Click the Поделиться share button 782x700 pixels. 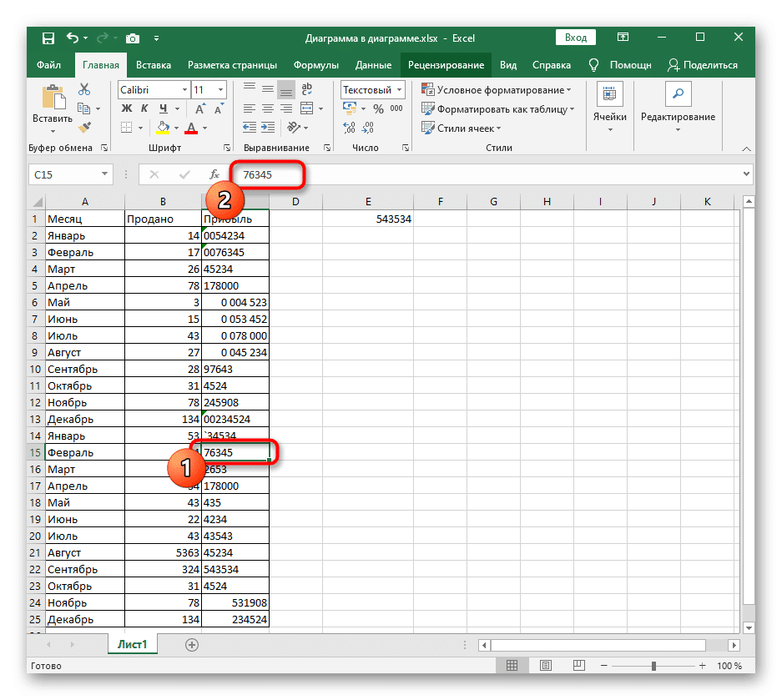pos(703,65)
